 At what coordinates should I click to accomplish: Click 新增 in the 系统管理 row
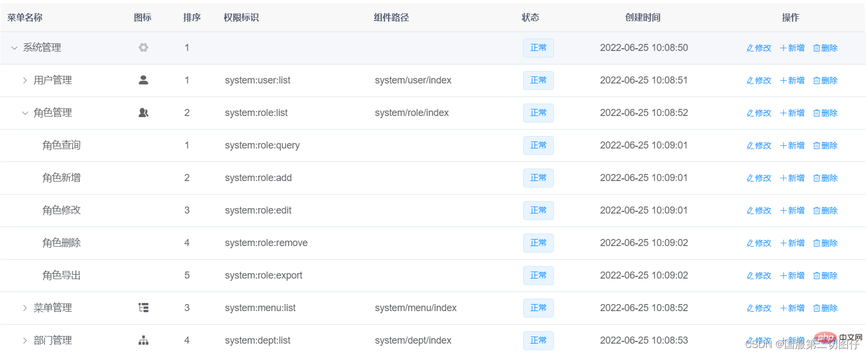(792, 48)
